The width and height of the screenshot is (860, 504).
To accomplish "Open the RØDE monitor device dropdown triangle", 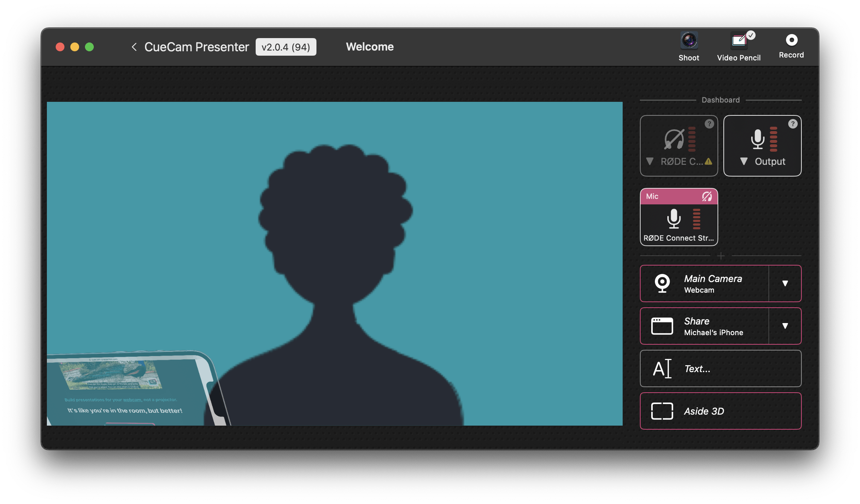I will (650, 162).
